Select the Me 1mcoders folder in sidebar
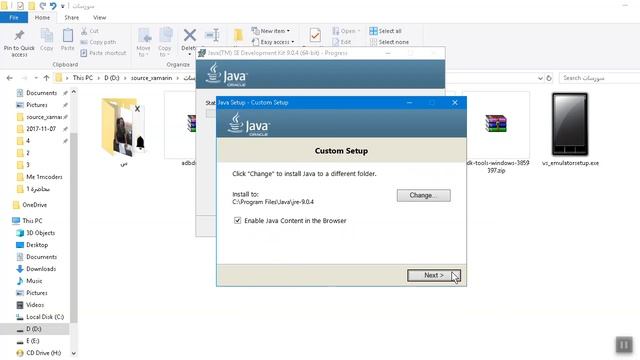 pos(44,177)
